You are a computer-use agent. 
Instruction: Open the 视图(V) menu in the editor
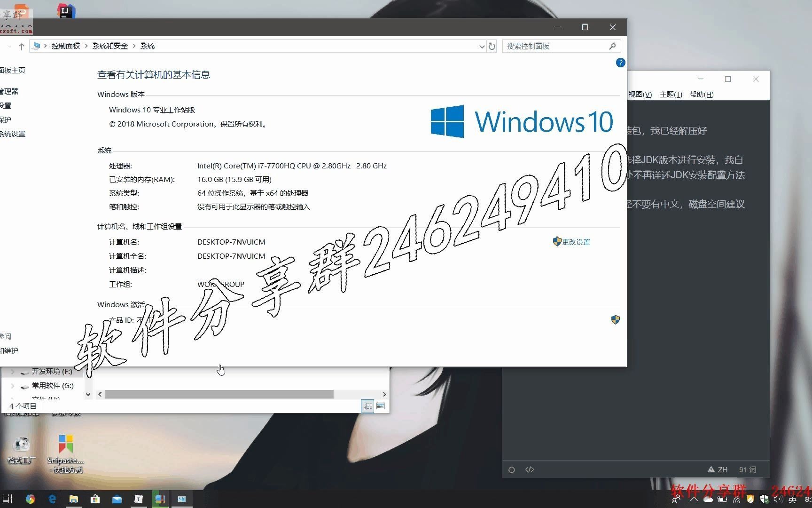pos(640,95)
